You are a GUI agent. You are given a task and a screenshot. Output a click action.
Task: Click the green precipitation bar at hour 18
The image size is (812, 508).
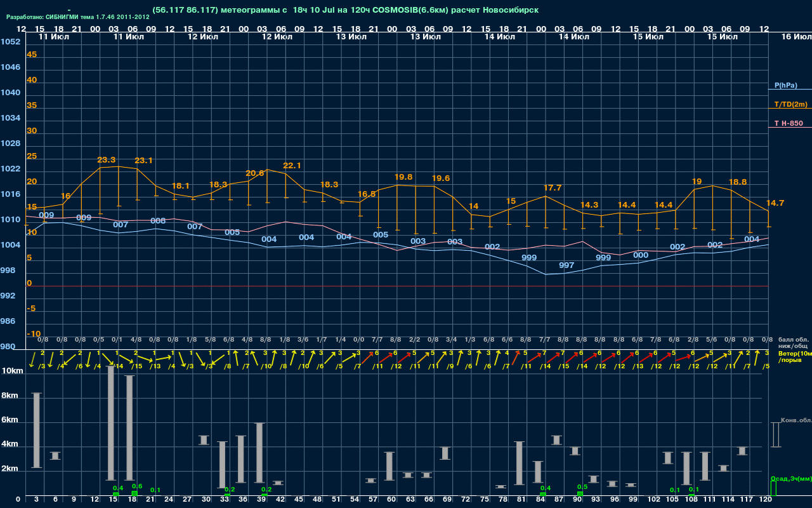(x=134, y=494)
